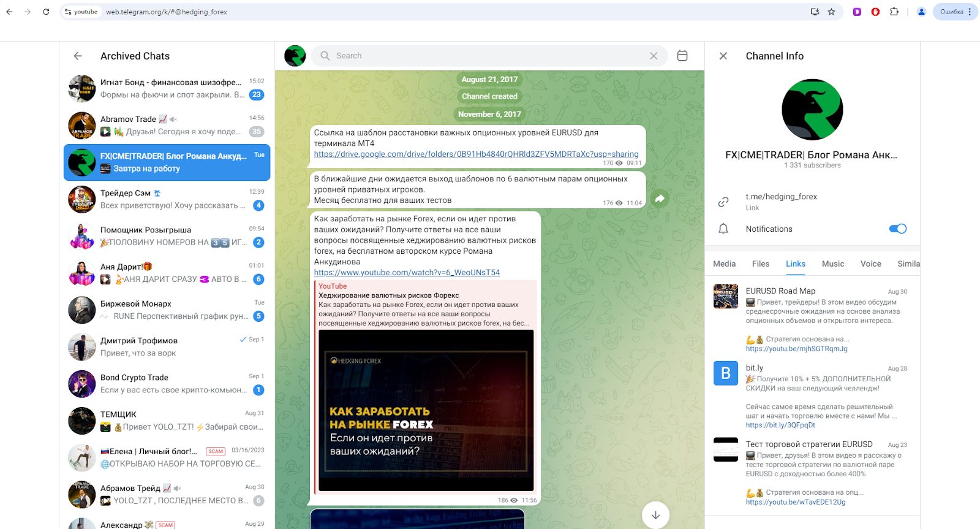980x529 pixels.
Task: Open the chat calendar icon
Action: (682, 56)
